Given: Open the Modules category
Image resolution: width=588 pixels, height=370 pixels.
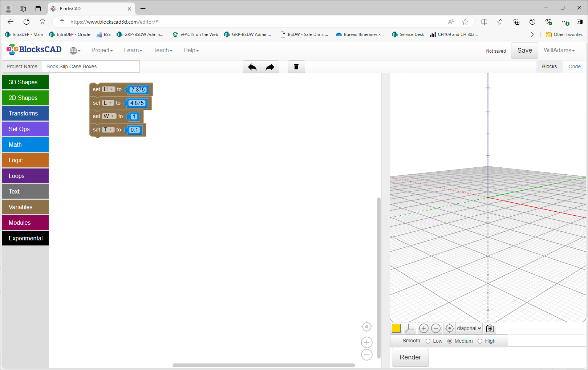Looking at the screenshot, I should click(25, 223).
